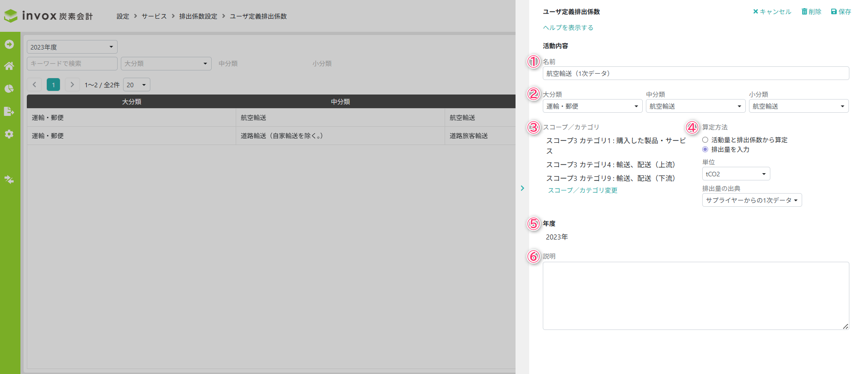Go to next page arrow
Screen dimensions: 868x374
pos(72,85)
